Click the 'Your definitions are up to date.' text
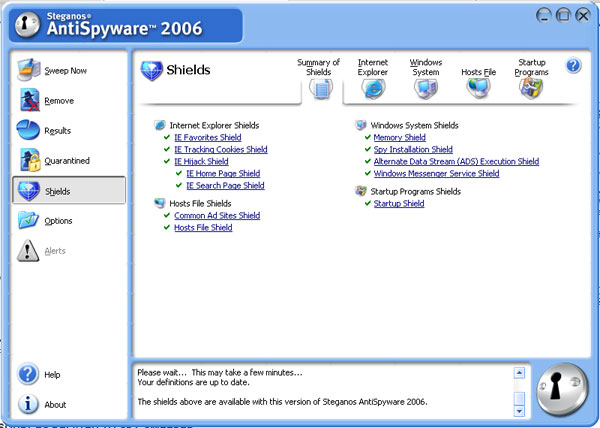600x428 pixels. (x=193, y=382)
